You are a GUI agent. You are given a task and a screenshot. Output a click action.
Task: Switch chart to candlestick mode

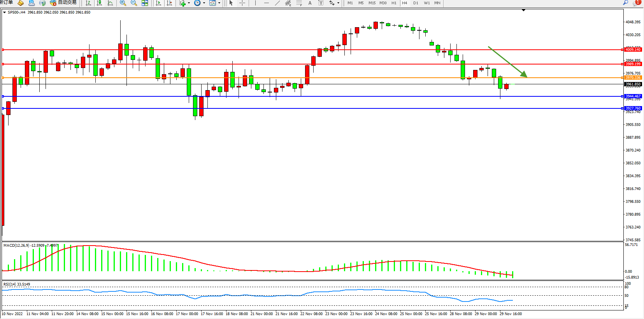tap(100, 3)
